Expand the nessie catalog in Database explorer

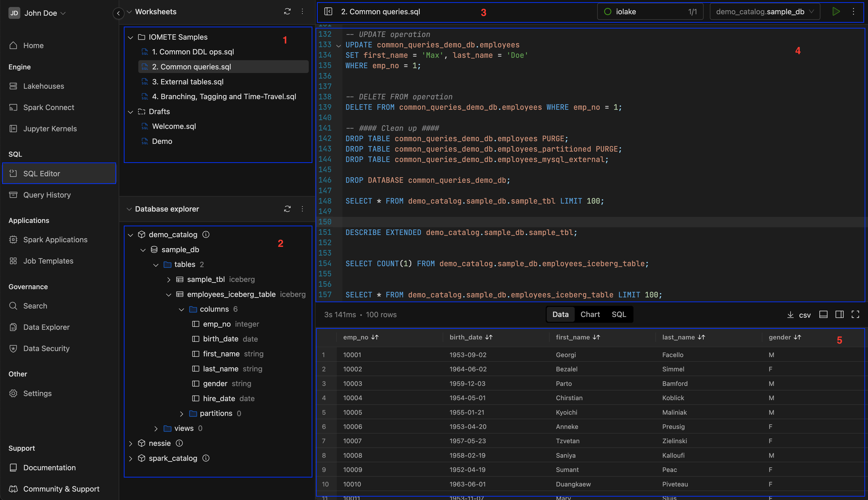point(131,443)
